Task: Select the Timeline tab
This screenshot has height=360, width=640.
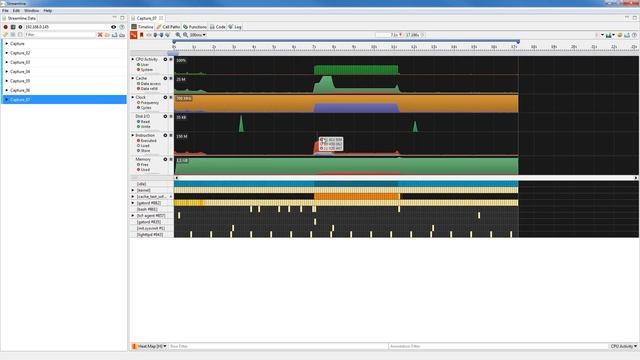Action: coord(142,27)
